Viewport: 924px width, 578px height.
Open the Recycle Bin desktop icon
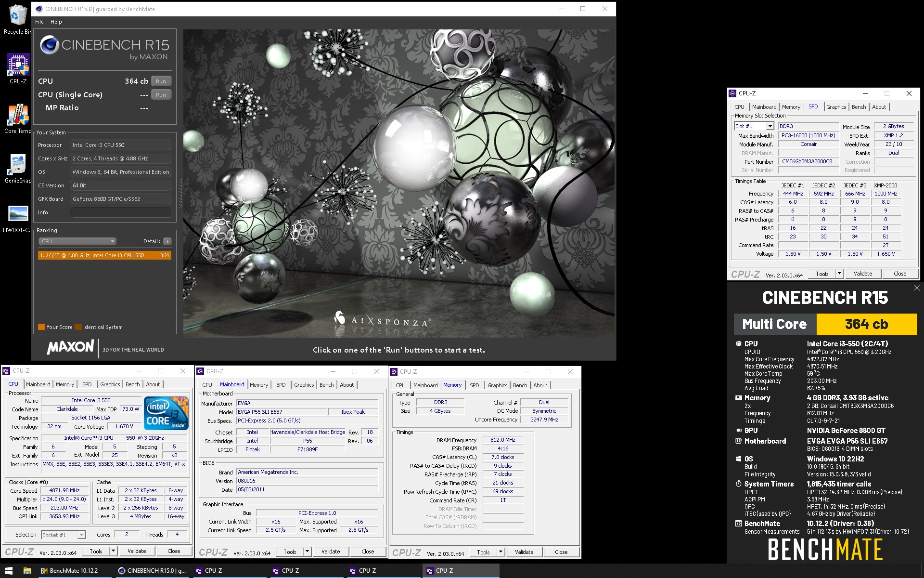18,19
